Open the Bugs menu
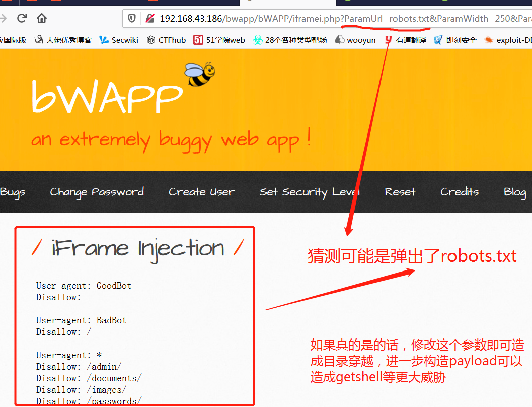The height and width of the screenshot is (407, 532). (13, 192)
